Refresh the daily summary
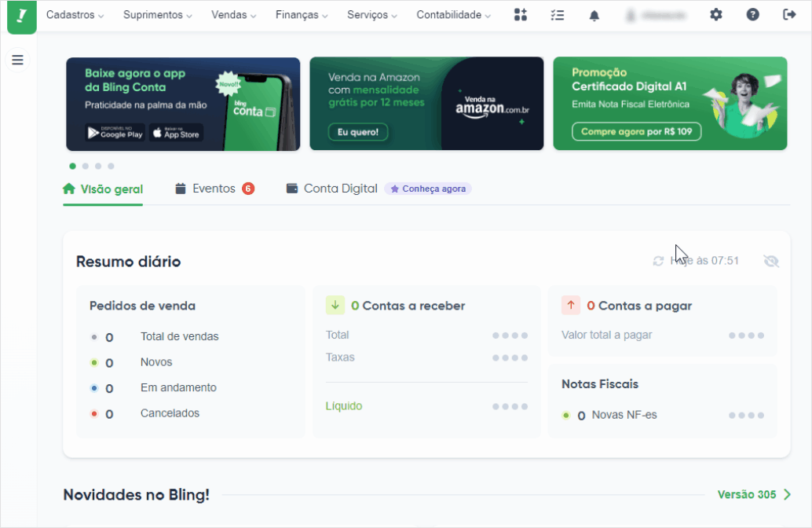This screenshot has width=812, height=528. coord(658,261)
